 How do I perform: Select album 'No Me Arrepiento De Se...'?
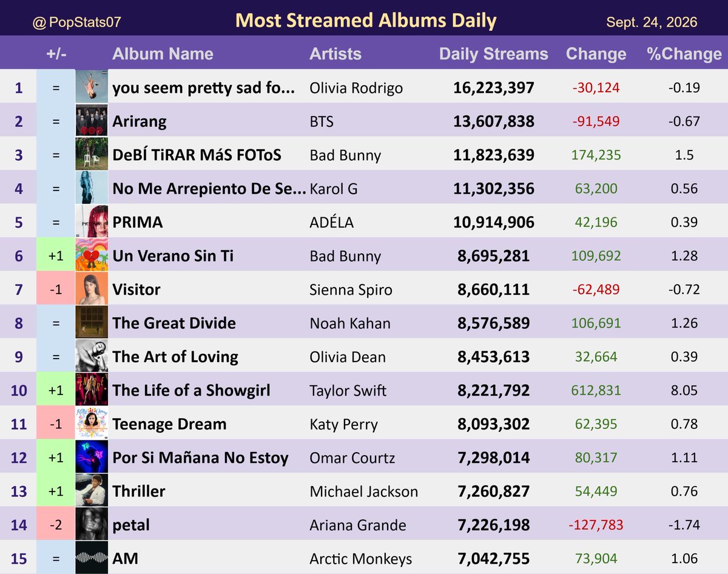tap(209, 189)
